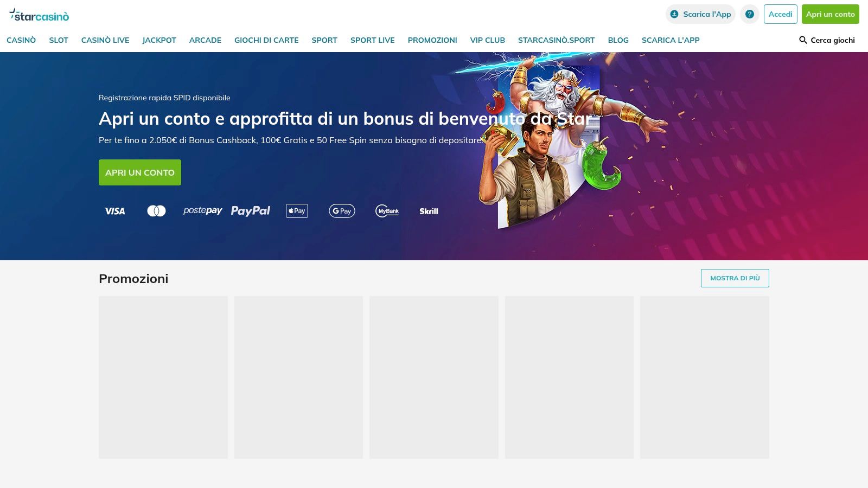Select SCARICA L'APP in navigation
The height and width of the screenshot is (488, 868).
pos(671,40)
